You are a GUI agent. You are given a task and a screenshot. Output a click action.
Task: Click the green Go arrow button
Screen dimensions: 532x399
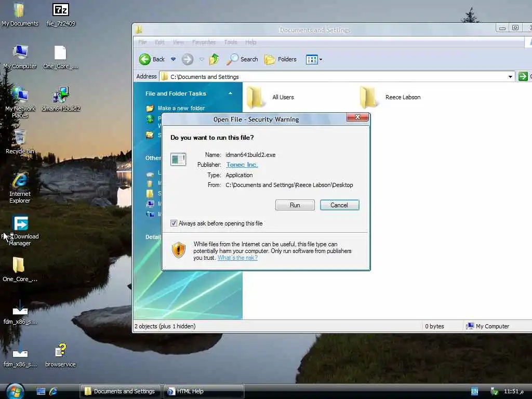(523, 77)
